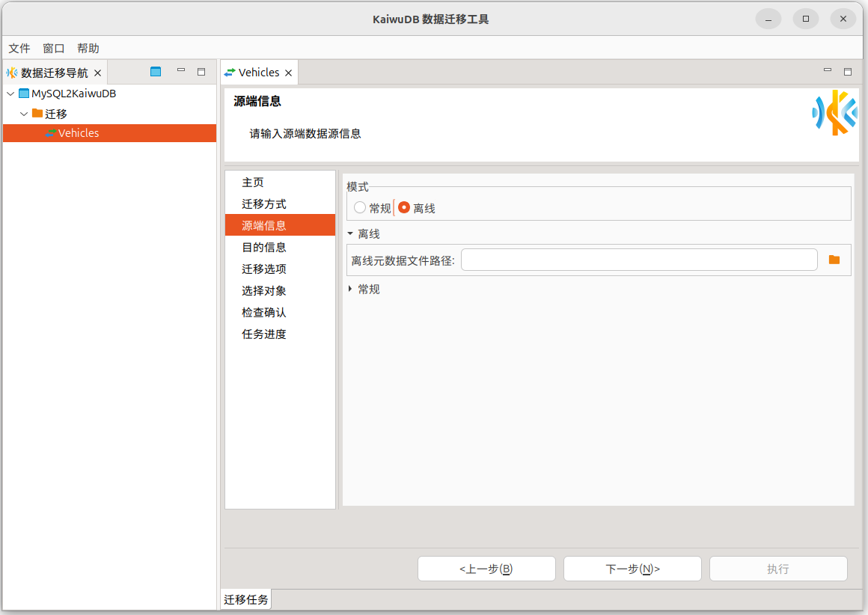Go to the 迁移选项 wizard step
The width and height of the screenshot is (868, 615).
coord(264,269)
